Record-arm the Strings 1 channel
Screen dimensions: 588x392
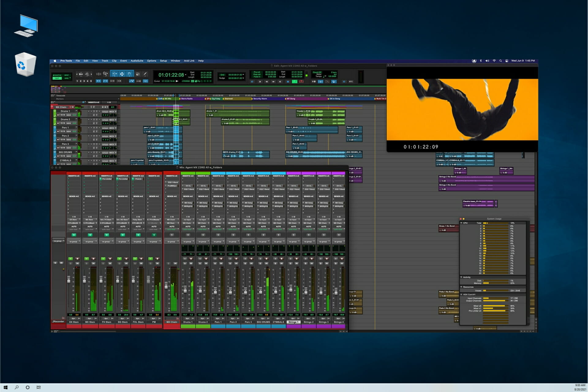[x=296, y=258]
